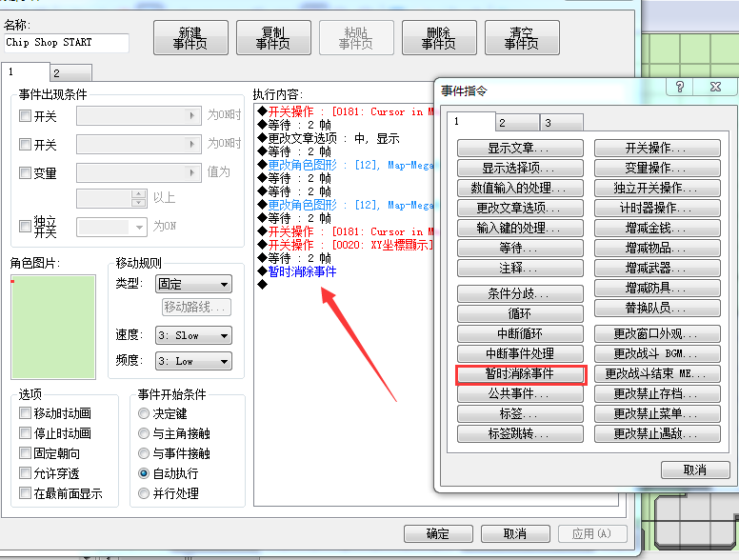This screenshot has width=739, height=560.
Task: Select the 更改文章选项 : 中, 显示 line
Action: 329,138
